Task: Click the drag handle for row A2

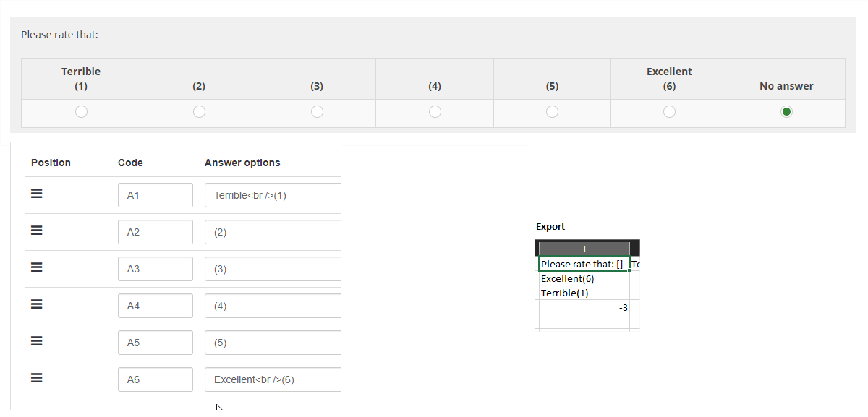Action: tap(37, 231)
